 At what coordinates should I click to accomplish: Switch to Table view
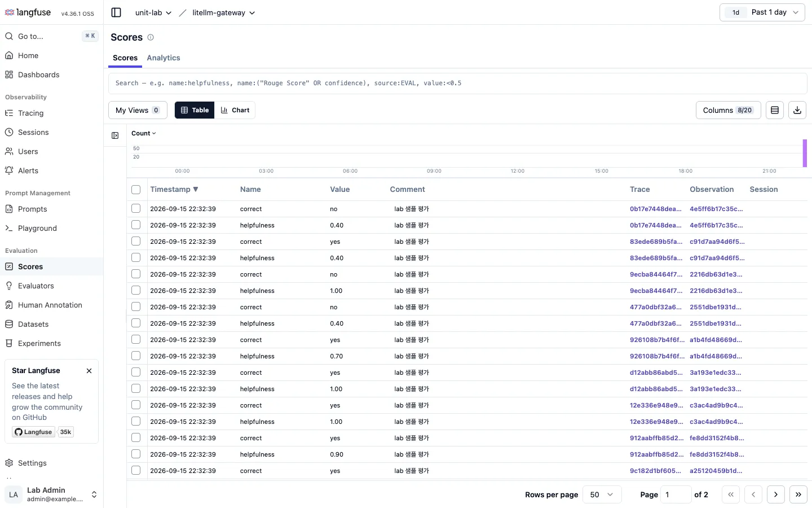point(195,110)
